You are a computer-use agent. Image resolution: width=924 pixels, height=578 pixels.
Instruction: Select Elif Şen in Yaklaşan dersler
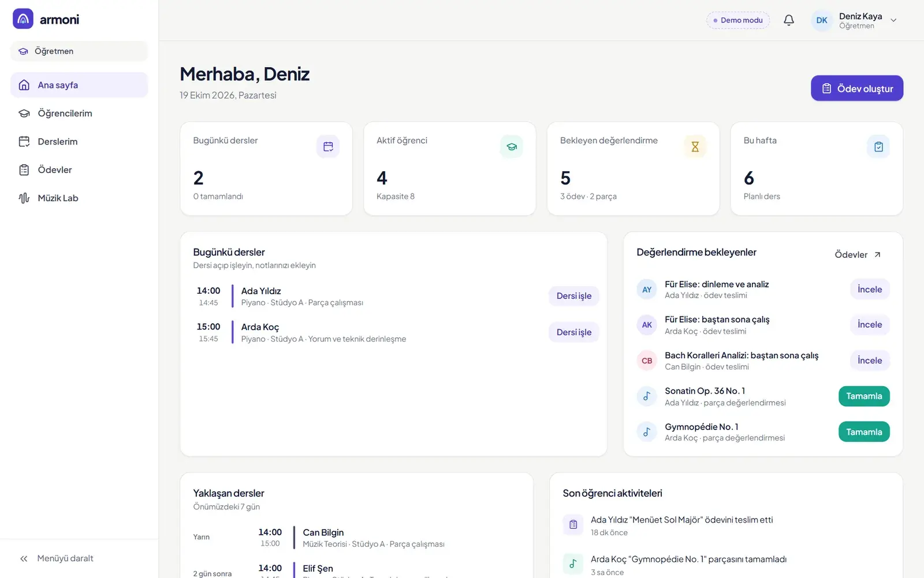pyautogui.click(x=318, y=568)
